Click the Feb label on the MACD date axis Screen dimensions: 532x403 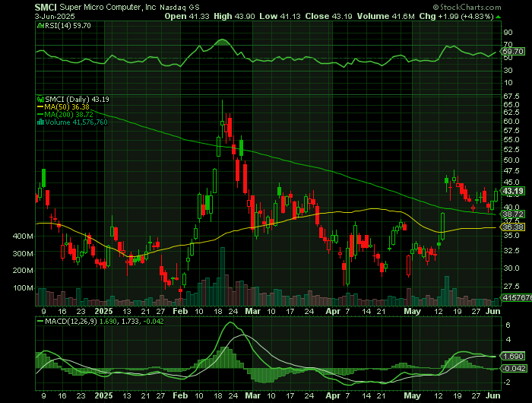pyautogui.click(x=180, y=396)
